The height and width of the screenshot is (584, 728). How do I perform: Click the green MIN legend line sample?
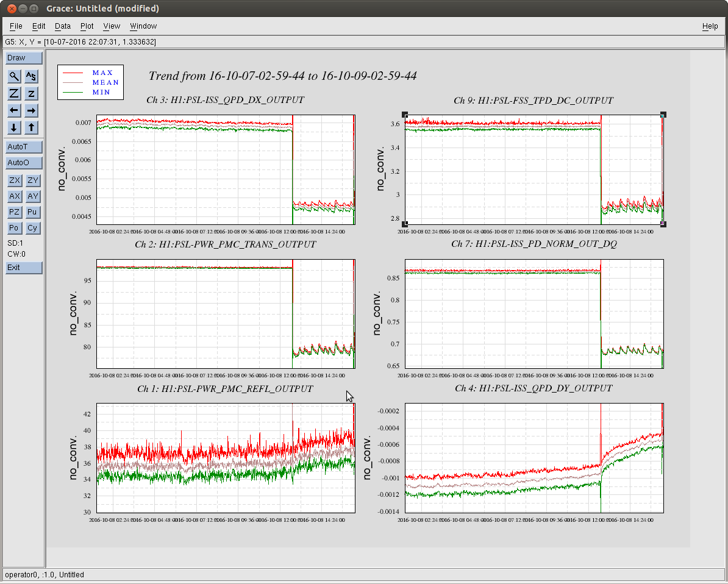coord(73,93)
